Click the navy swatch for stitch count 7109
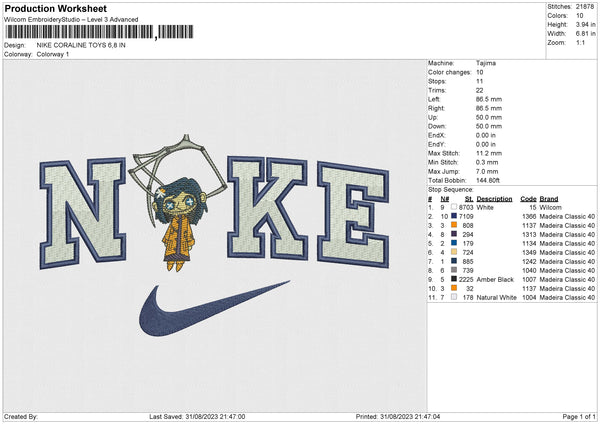 point(454,216)
